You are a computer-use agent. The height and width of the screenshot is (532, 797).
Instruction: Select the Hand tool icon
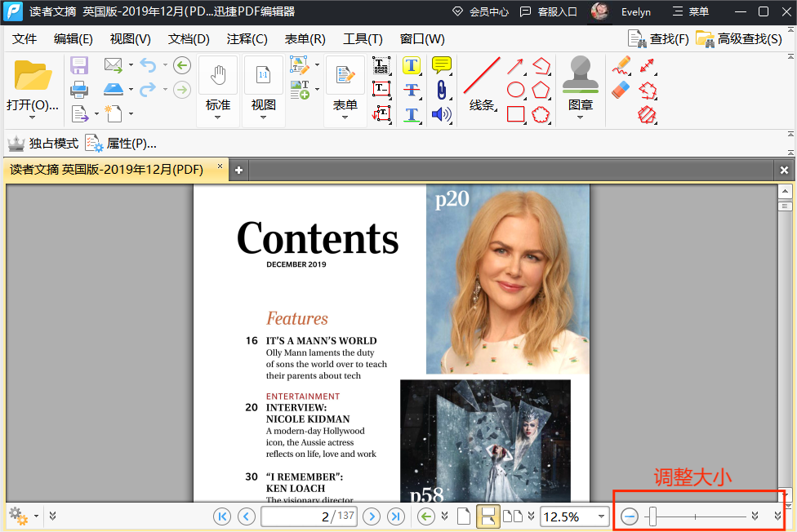[x=218, y=75]
